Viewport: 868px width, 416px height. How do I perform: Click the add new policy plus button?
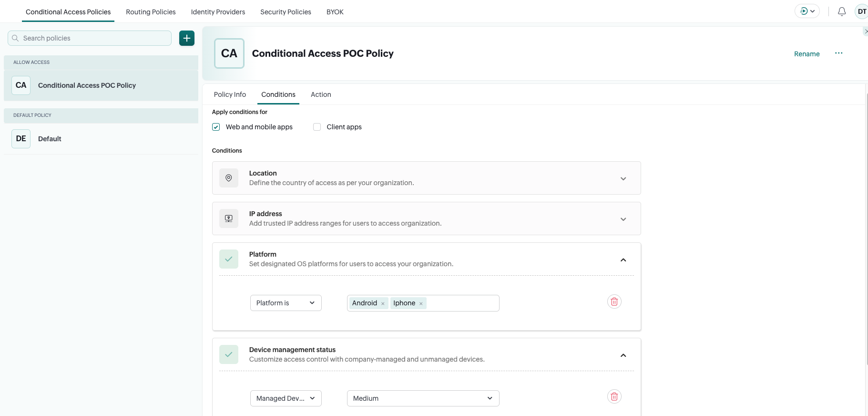pos(187,38)
